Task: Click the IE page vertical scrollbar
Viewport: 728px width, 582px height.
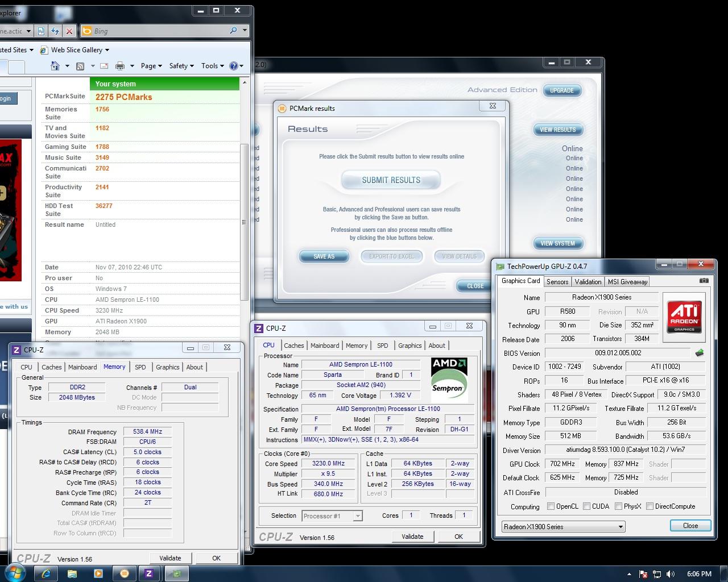Action: coord(245,222)
